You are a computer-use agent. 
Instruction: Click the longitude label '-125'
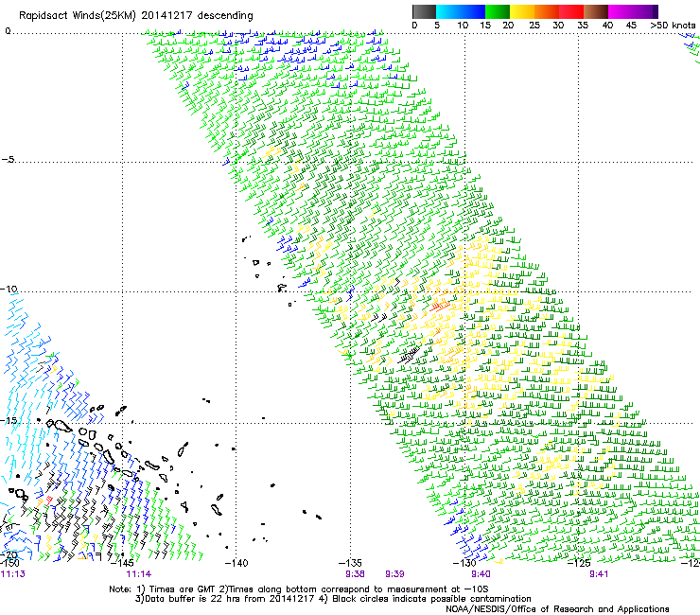click(x=579, y=563)
